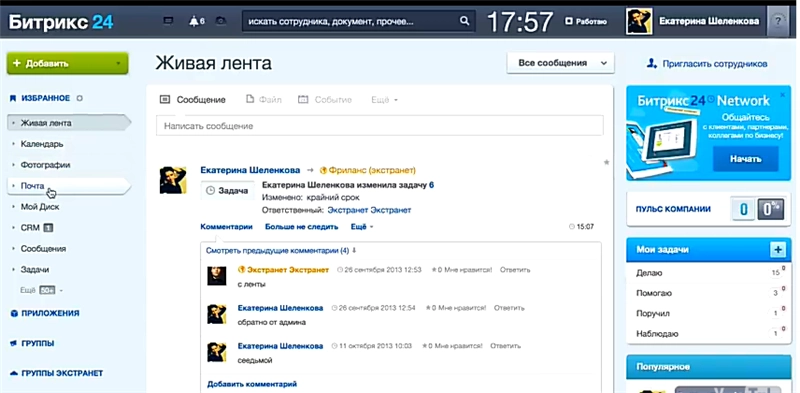Image resolution: width=800 pixels, height=393 pixels.
Task: Open the Все сообщения filter dropdown
Action: pyautogui.click(x=561, y=63)
